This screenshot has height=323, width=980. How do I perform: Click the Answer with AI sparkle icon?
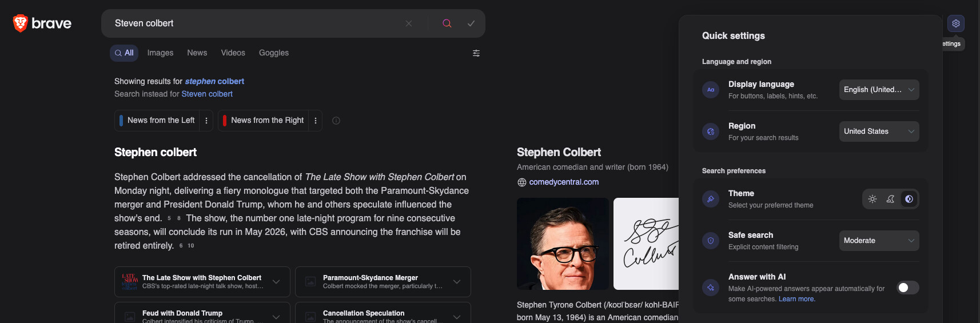[x=711, y=288]
